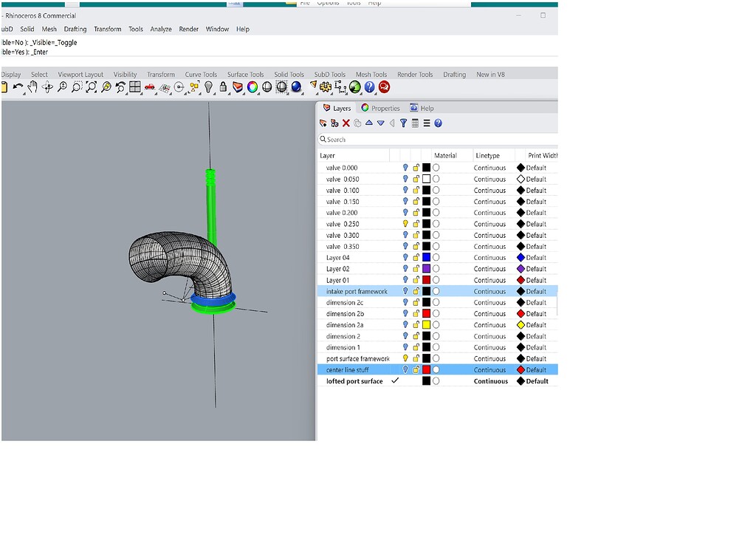Expand the layer list options menu icon
The width and height of the screenshot is (756, 540).
(x=427, y=123)
